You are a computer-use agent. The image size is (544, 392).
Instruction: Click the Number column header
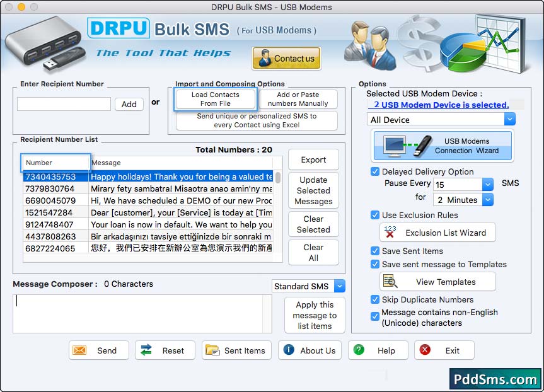[55, 163]
